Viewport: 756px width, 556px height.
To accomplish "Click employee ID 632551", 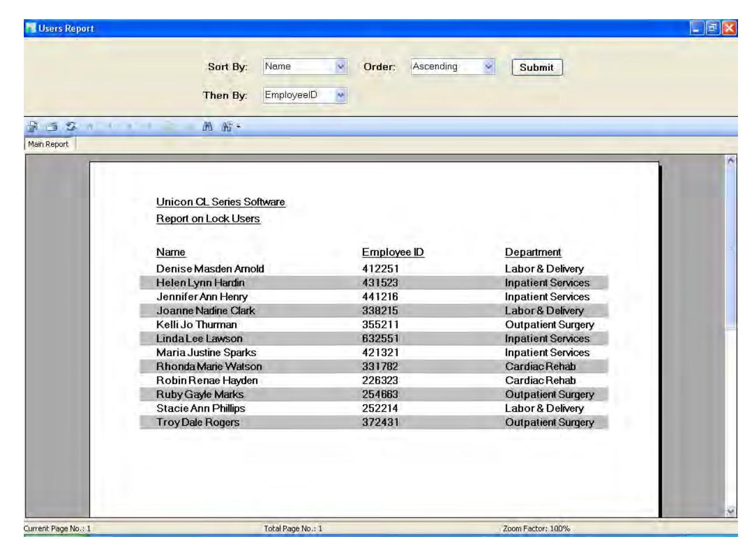I will pos(380,338).
